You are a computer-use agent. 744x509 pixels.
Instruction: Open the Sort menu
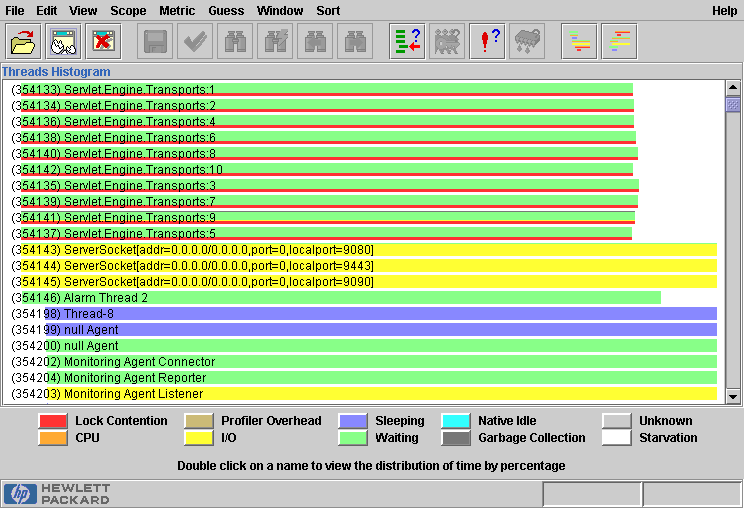coord(328,10)
